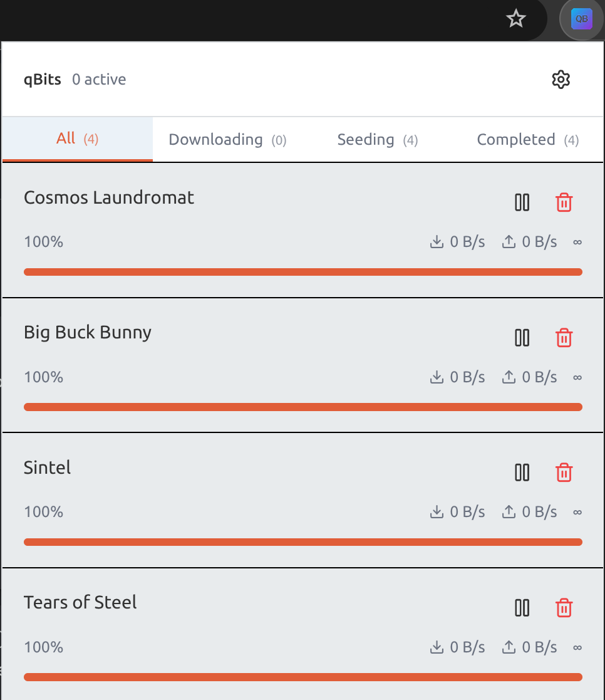Viewport: 605px width, 700px height.
Task: Click the 0 active counter
Action: point(98,79)
